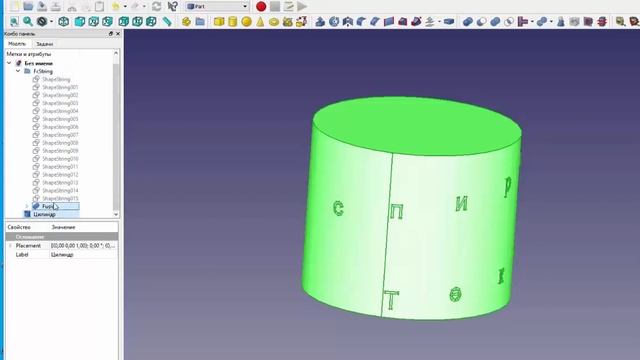
Task: Select the Цилиндр tree item
Action: point(44,214)
